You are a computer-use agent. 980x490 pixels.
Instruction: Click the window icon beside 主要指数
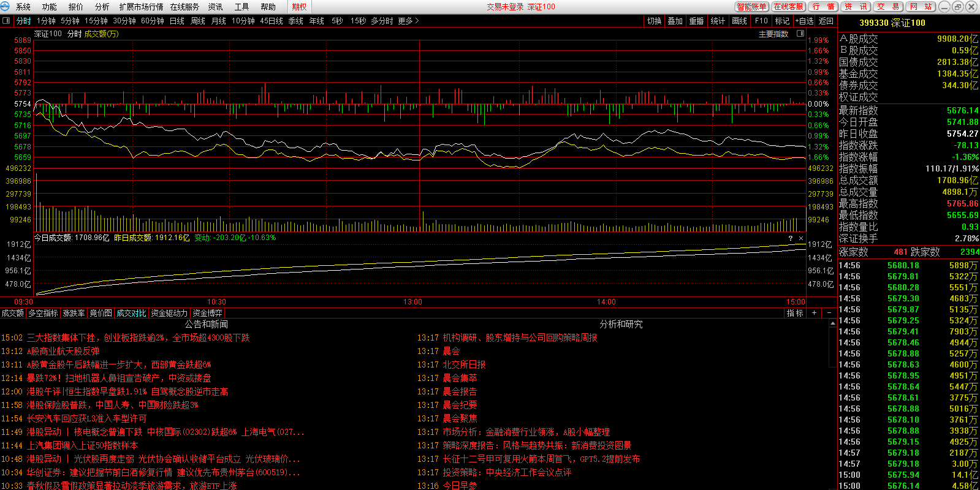coord(800,34)
